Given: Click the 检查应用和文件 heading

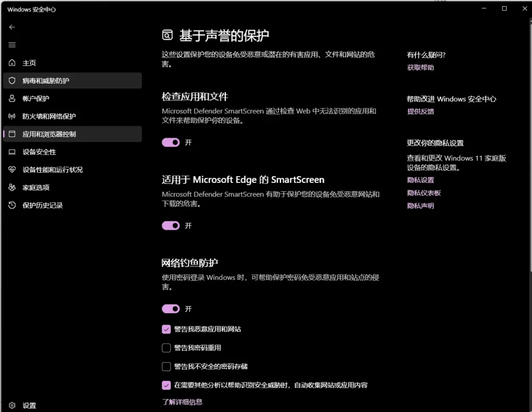Looking at the screenshot, I should point(195,97).
